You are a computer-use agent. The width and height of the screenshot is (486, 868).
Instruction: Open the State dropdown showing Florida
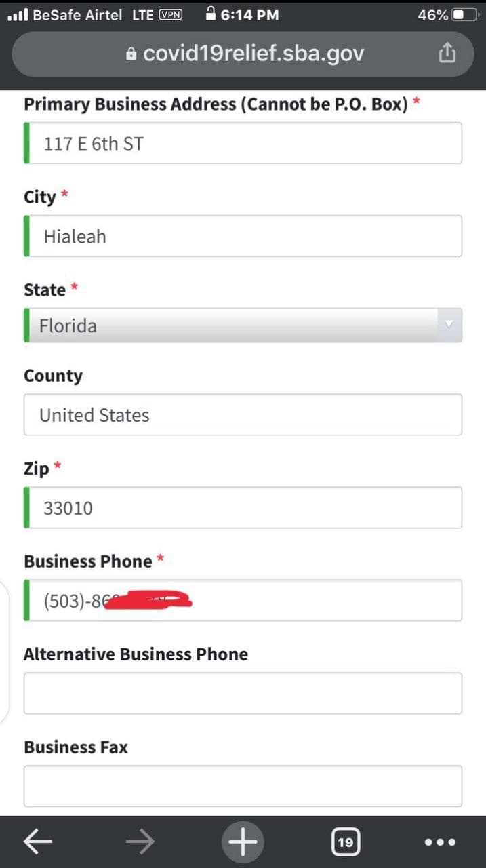click(230, 325)
